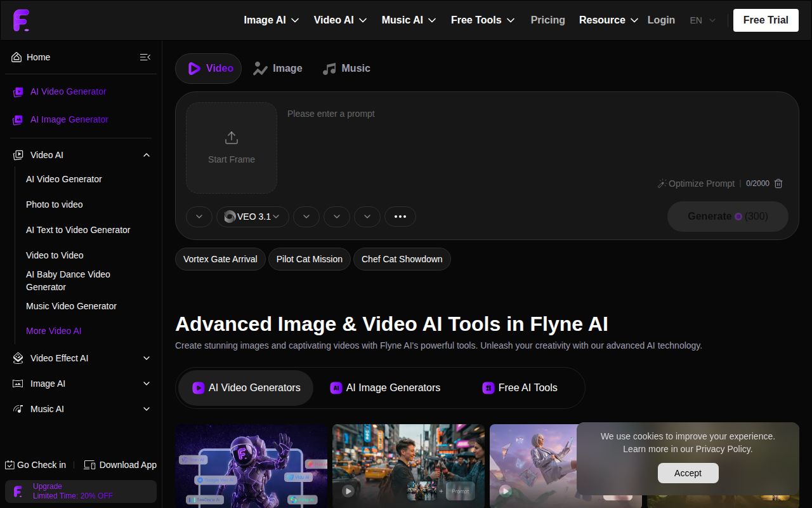812x508 pixels.
Task: Click the Pricing link
Action: [547, 20]
